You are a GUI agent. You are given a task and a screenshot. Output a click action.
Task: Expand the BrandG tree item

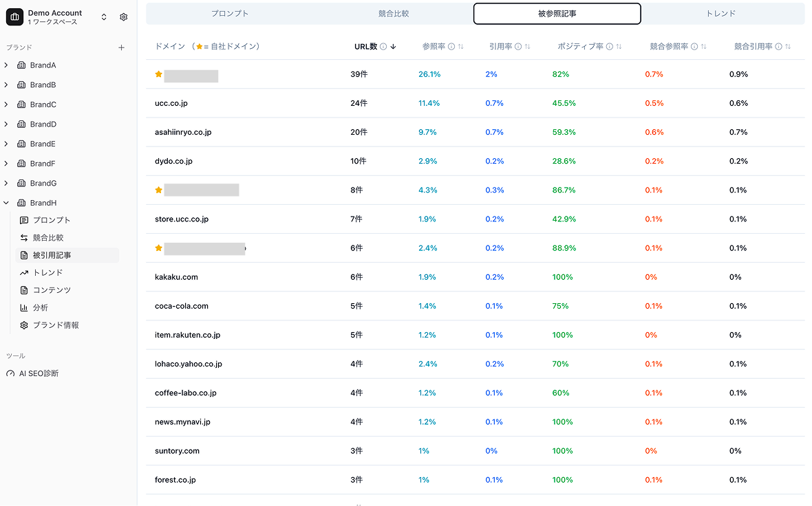tap(6, 183)
